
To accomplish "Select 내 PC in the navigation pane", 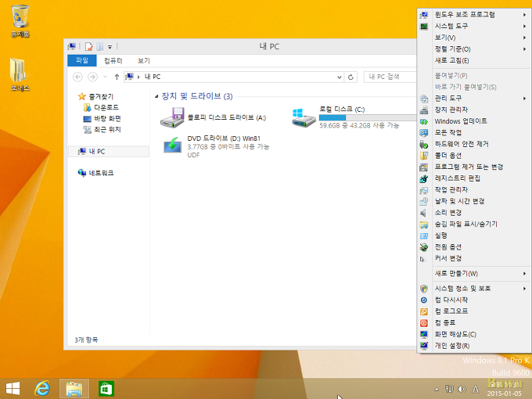I will [109, 151].
